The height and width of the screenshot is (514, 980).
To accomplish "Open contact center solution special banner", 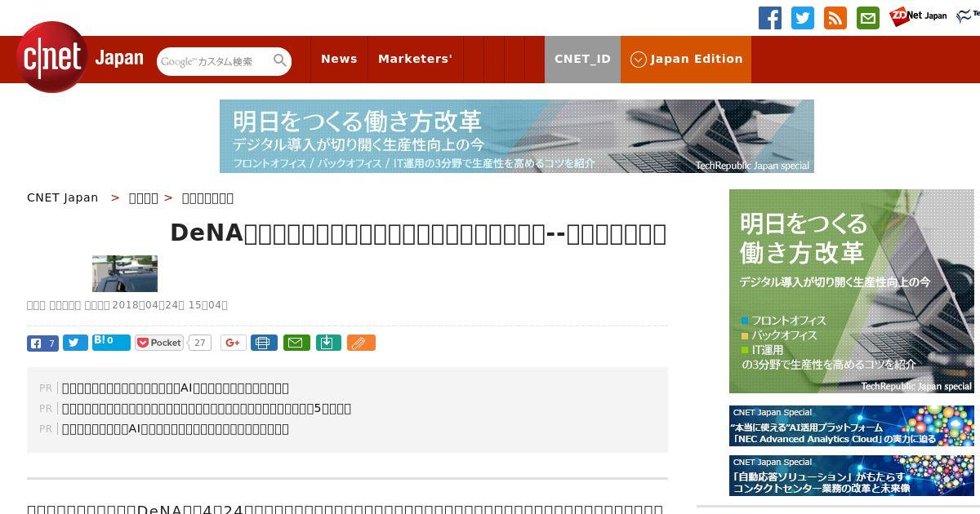I will pyautogui.click(x=852, y=476).
